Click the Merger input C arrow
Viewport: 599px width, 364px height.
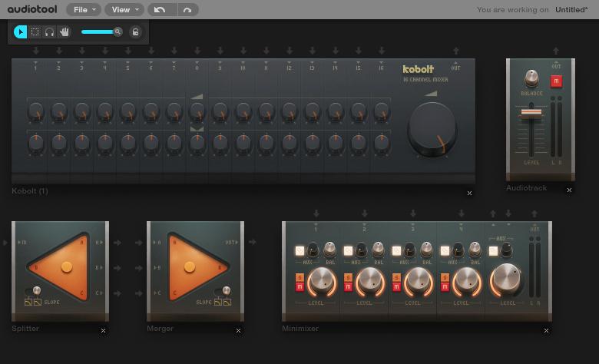pos(139,293)
